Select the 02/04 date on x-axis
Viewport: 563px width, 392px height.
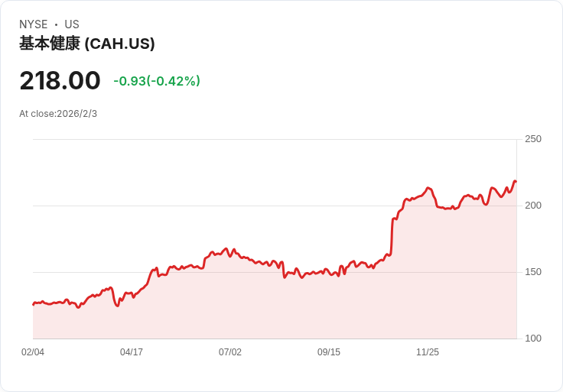click(33, 352)
